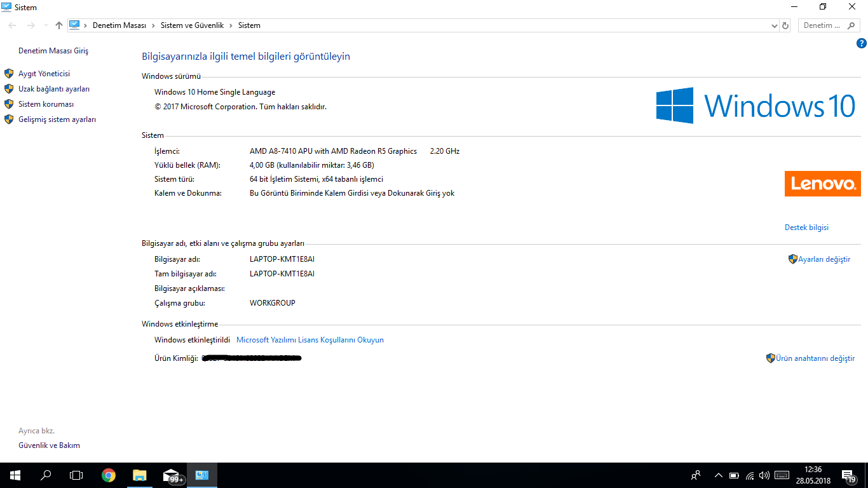This screenshot has height=488, width=868.
Task: Show hidden system tray icons
Action: (x=719, y=475)
